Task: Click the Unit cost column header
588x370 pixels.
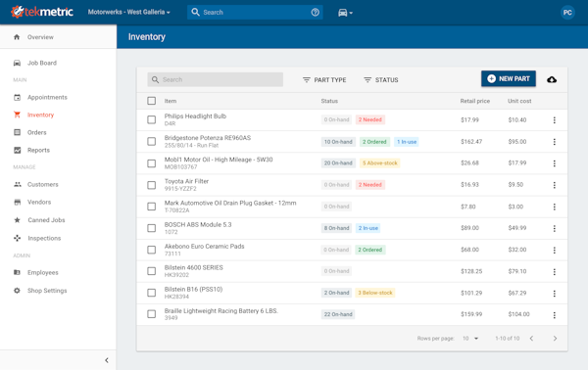Action: (519, 101)
